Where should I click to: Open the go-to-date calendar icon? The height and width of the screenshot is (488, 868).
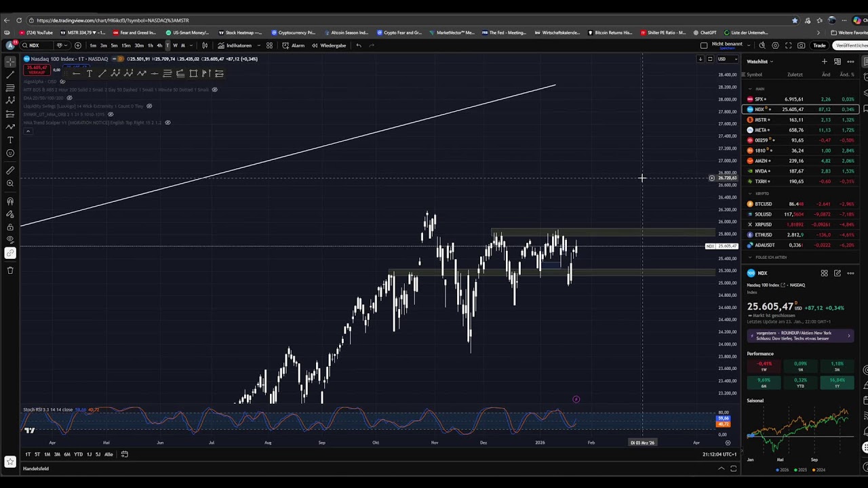click(x=124, y=454)
